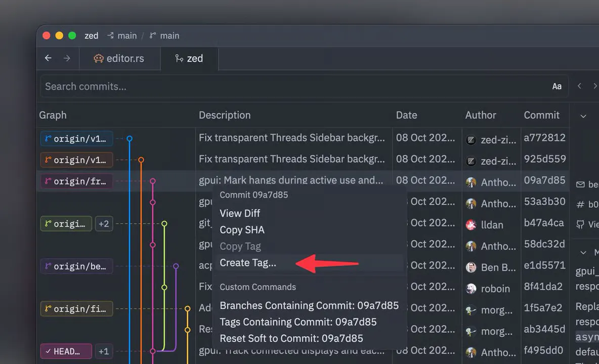Viewport: 599px width, 364px height.
Task: Click the hash # icon in details panel
Action: 580,205
